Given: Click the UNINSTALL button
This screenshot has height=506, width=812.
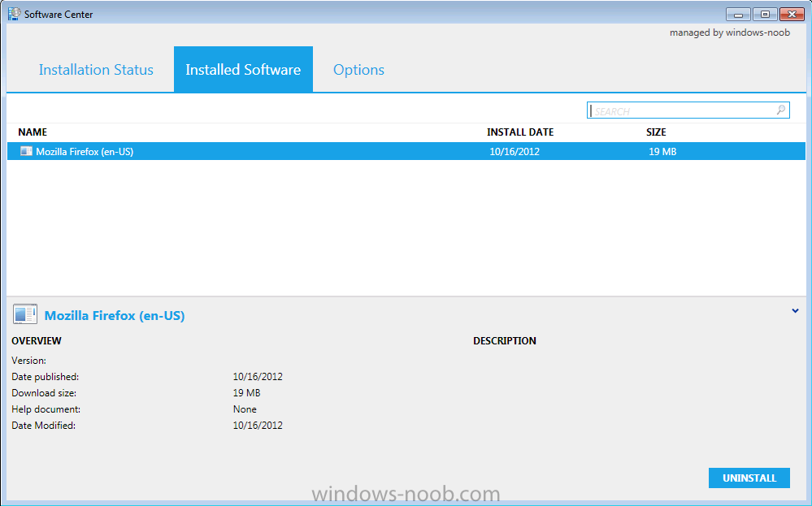Looking at the screenshot, I should pos(749,478).
